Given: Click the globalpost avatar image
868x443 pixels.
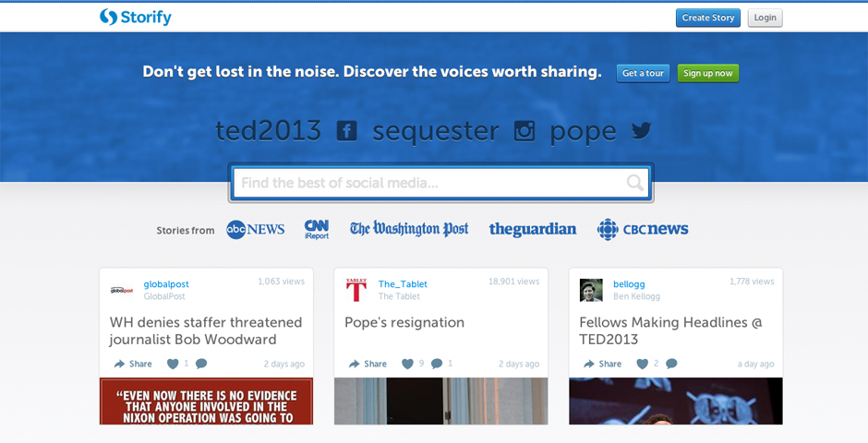Looking at the screenshot, I should click(121, 291).
